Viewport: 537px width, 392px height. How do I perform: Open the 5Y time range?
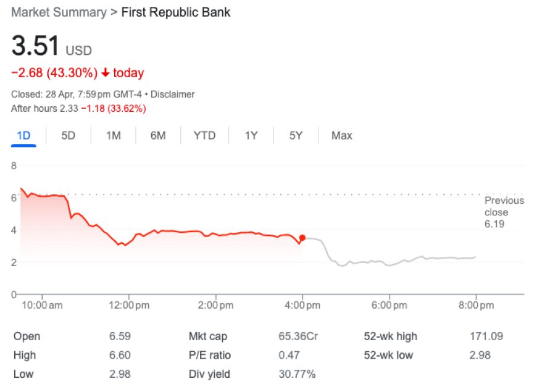[x=296, y=135]
